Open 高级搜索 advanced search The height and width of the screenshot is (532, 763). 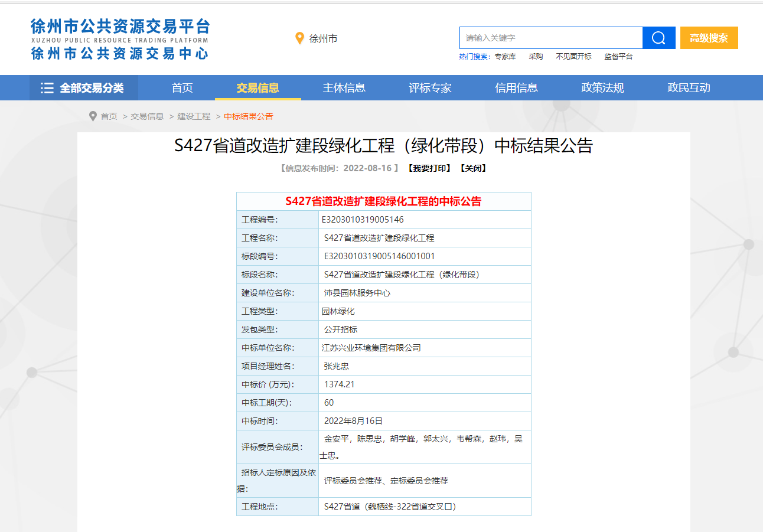click(709, 38)
